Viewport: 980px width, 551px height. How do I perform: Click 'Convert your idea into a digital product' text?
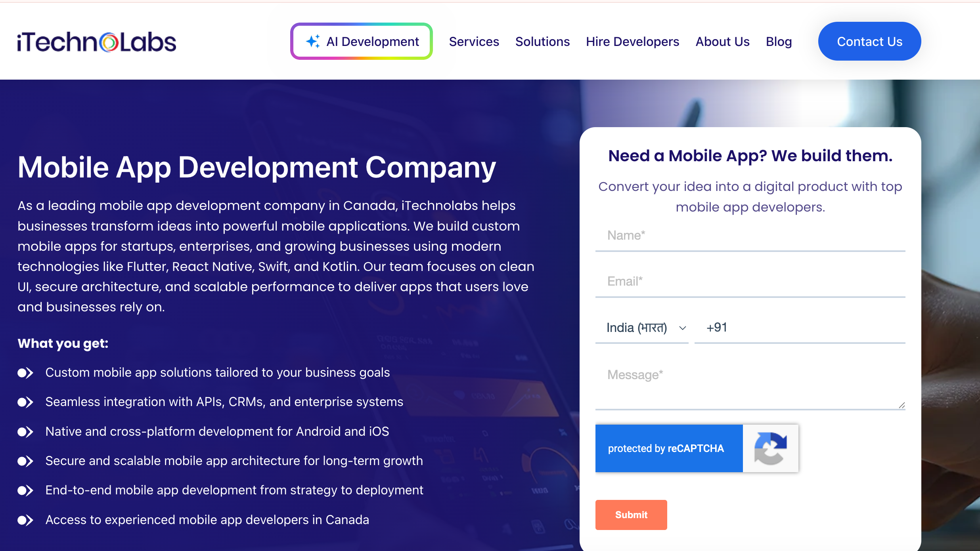click(750, 197)
